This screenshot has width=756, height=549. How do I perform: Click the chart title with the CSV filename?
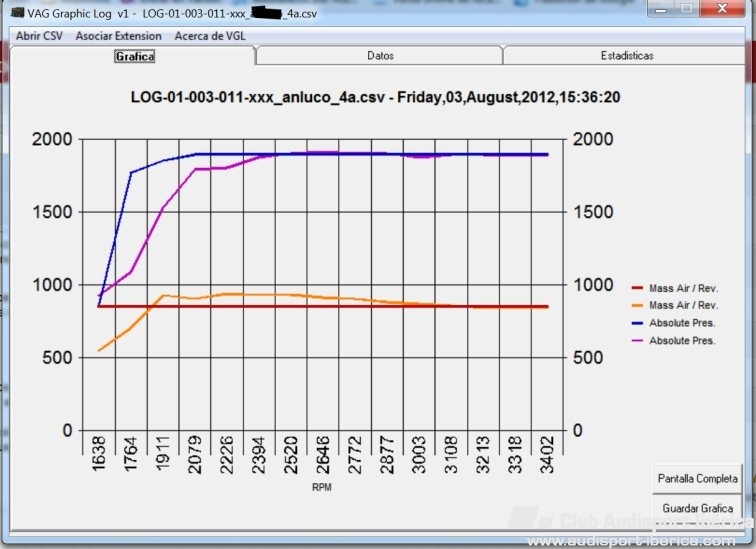point(376,98)
